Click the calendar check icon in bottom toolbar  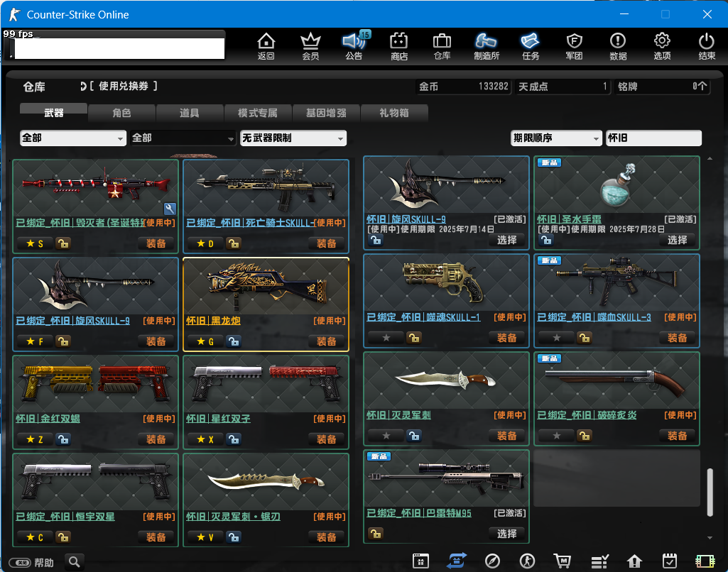pyautogui.click(x=670, y=561)
